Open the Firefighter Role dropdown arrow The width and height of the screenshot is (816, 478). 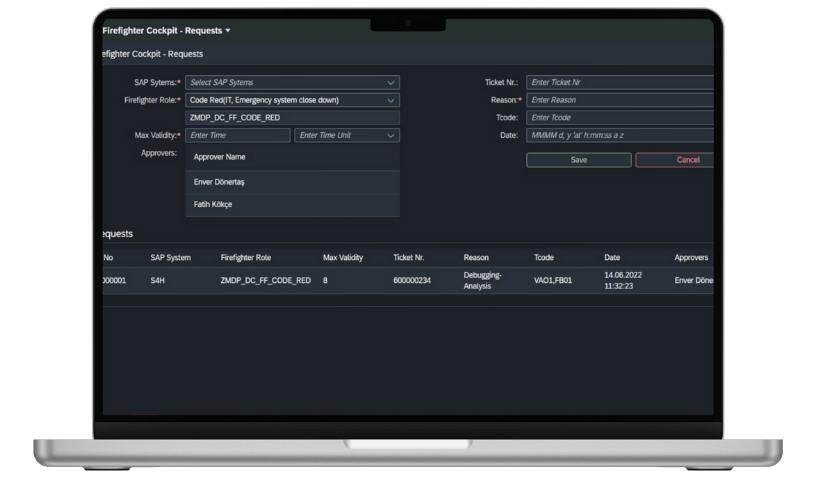coord(391,100)
